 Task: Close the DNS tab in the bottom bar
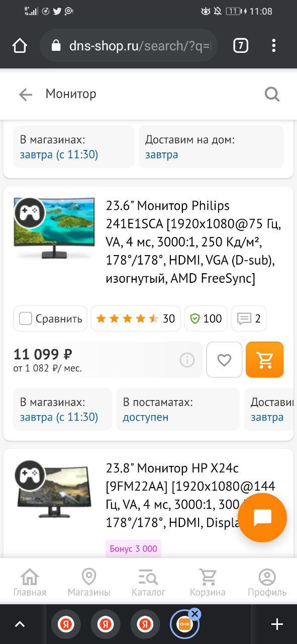pyautogui.click(x=195, y=614)
